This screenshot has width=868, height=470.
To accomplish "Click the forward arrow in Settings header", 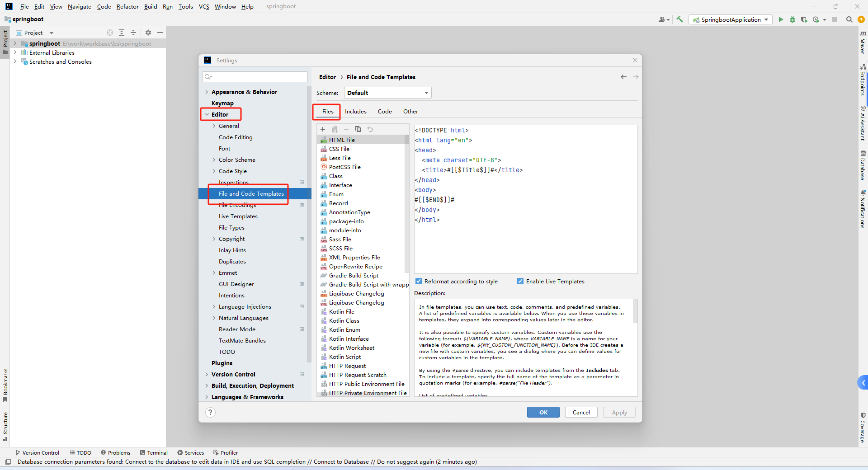I will [x=636, y=77].
